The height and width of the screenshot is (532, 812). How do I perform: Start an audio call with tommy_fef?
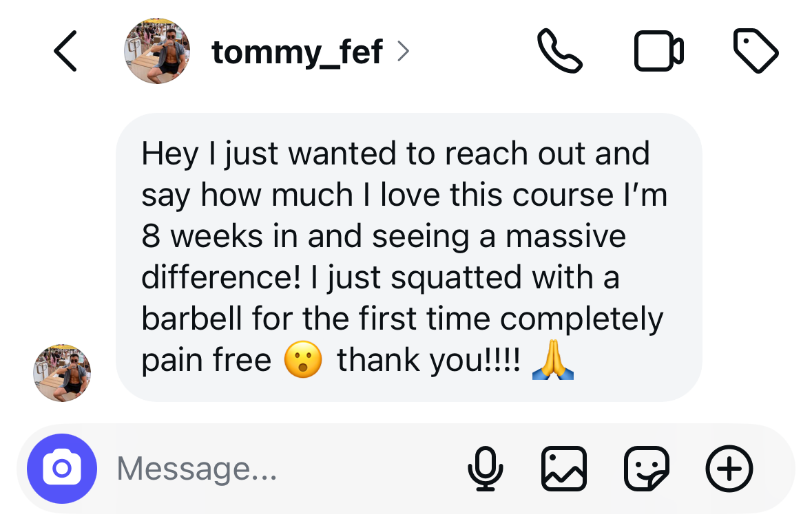coord(560,51)
